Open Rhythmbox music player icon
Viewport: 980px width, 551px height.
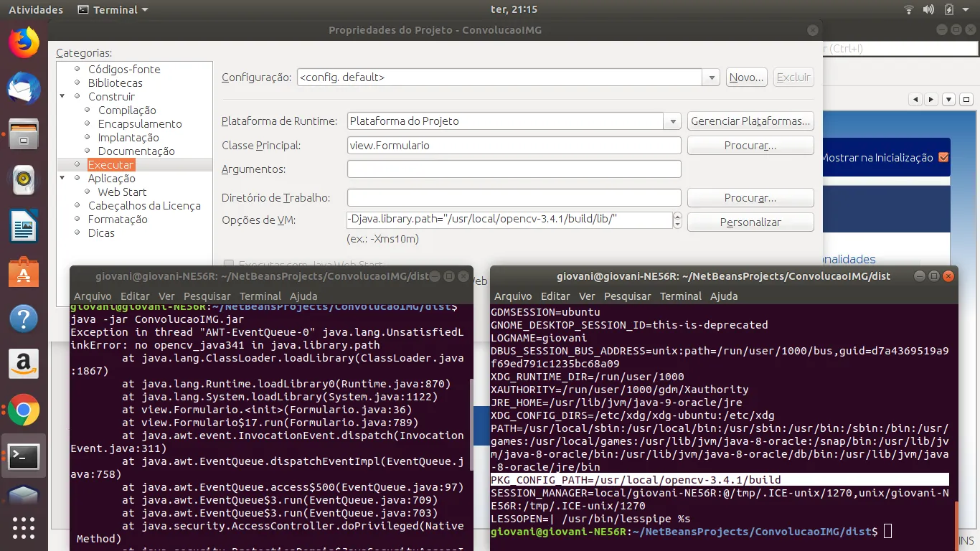[x=24, y=179]
